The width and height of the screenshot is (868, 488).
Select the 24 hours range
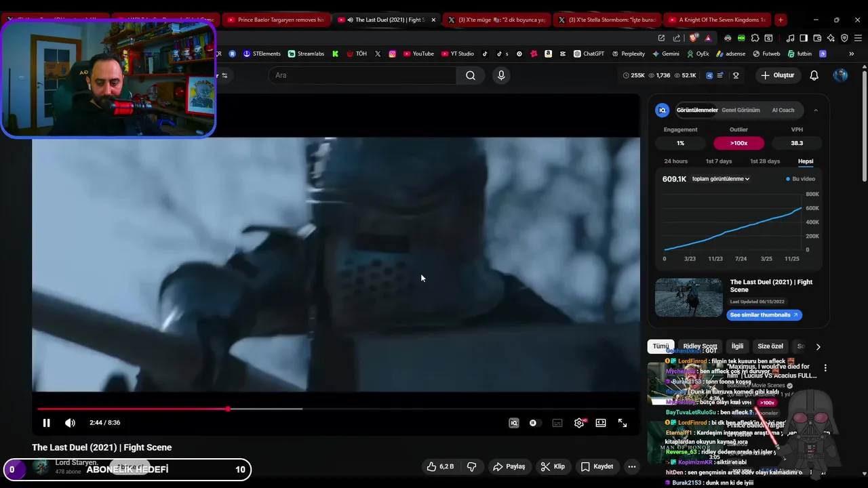click(x=675, y=161)
